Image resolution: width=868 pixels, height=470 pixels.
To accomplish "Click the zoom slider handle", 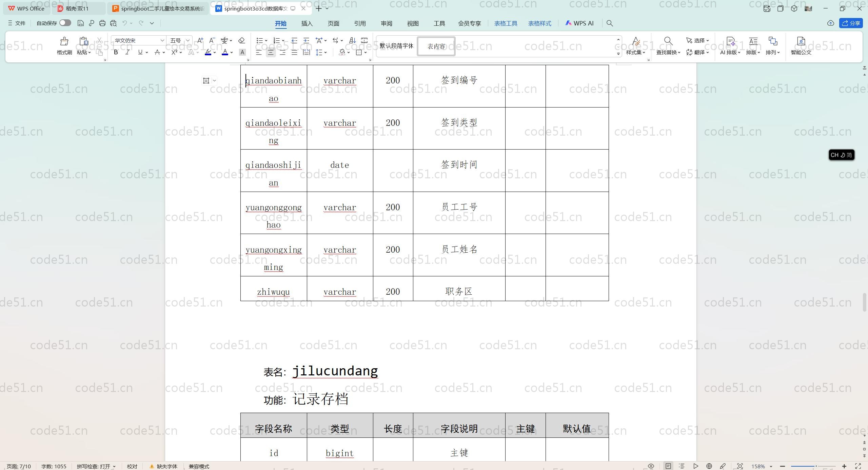I will pyautogui.click(x=816, y=466).
